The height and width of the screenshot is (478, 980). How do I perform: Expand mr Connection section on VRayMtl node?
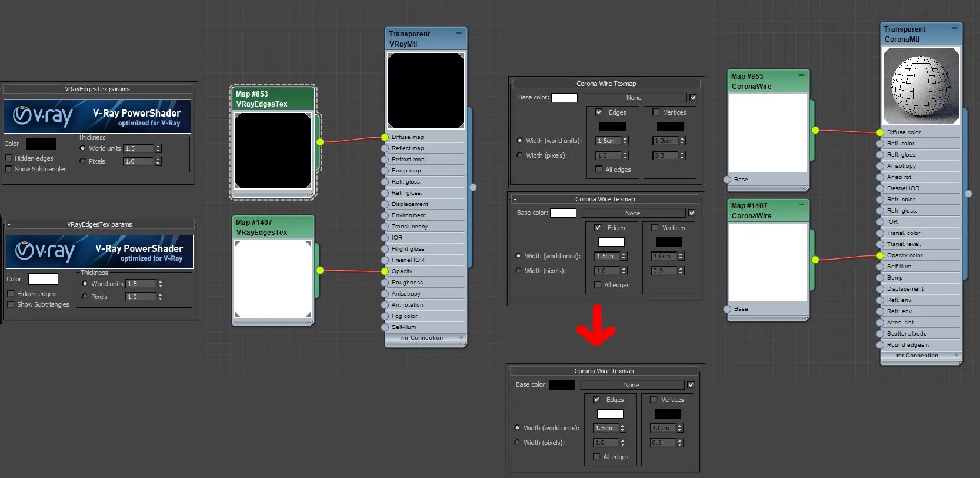(461, 338)
